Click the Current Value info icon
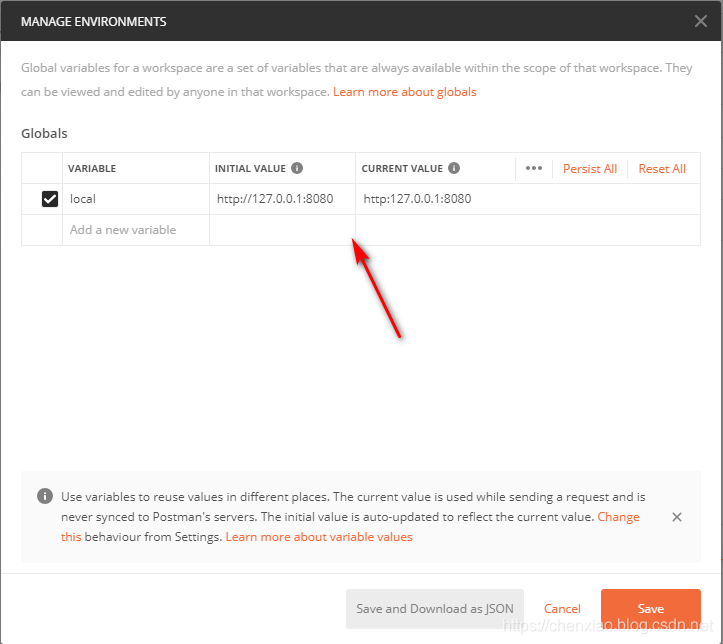 (454, 168)
